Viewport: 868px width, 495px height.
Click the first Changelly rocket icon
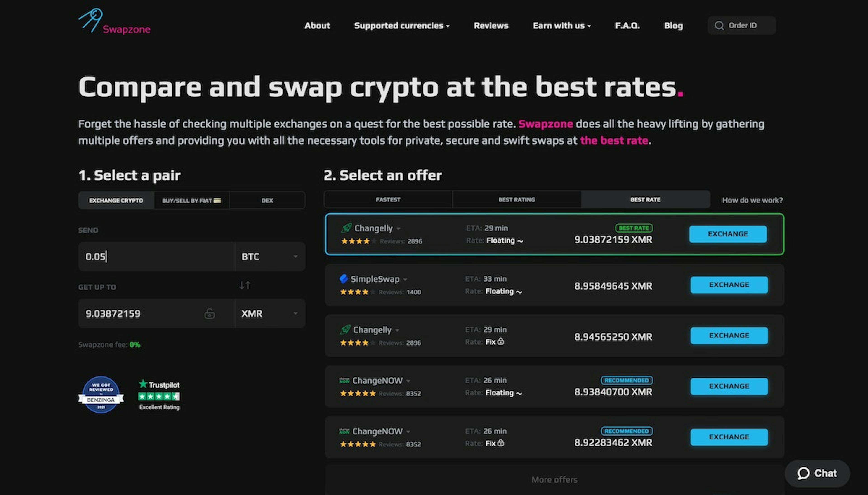coord(346,228)
